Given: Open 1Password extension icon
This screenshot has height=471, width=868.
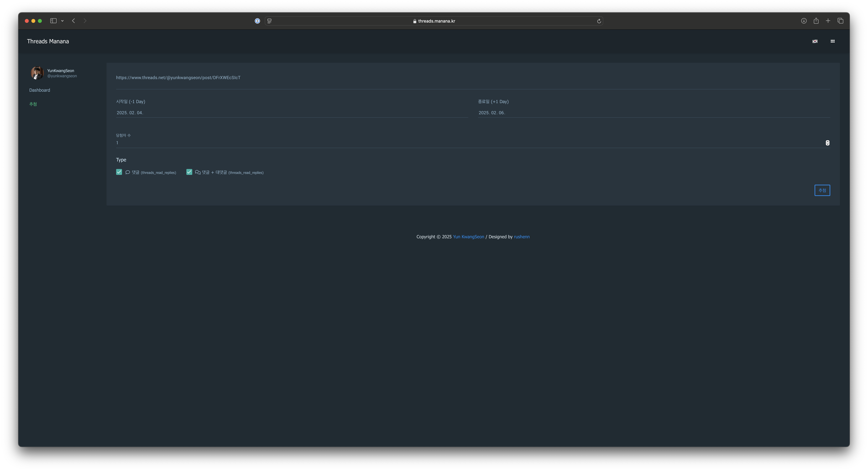Looking at the screenshot, I should (x=257, y=21).
